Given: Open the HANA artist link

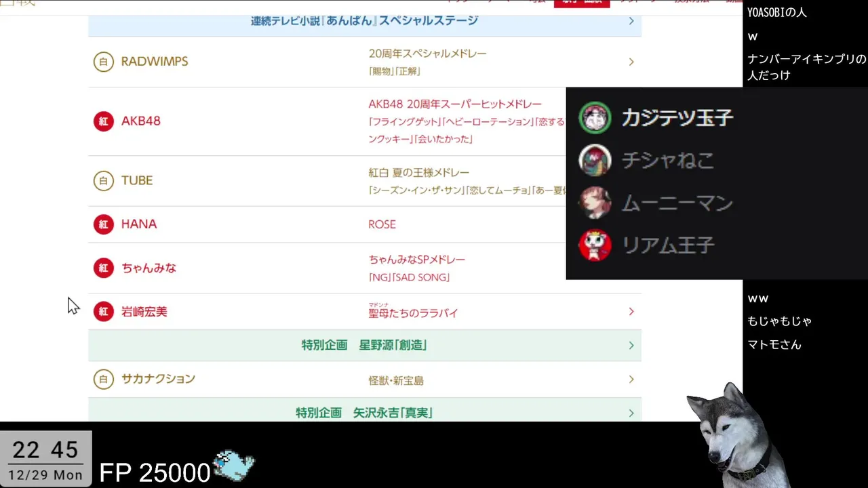Looking at the screenshot, I should [139, 224].
